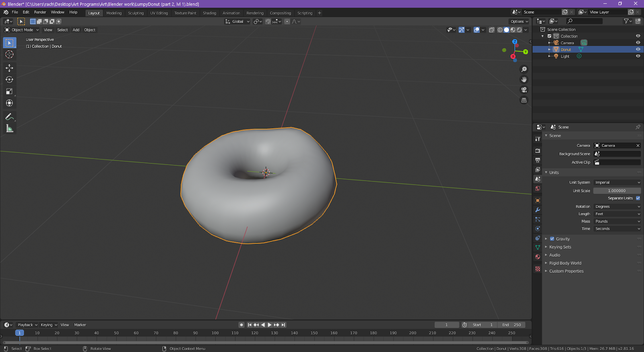The image size is (644, 352).
Task: Switch to the Sculpting workspace tab
Action: [136, 13]
